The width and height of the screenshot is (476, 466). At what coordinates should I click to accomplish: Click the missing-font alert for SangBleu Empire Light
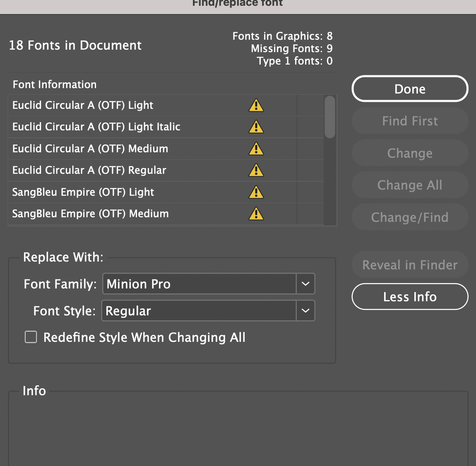click(256, 192)
